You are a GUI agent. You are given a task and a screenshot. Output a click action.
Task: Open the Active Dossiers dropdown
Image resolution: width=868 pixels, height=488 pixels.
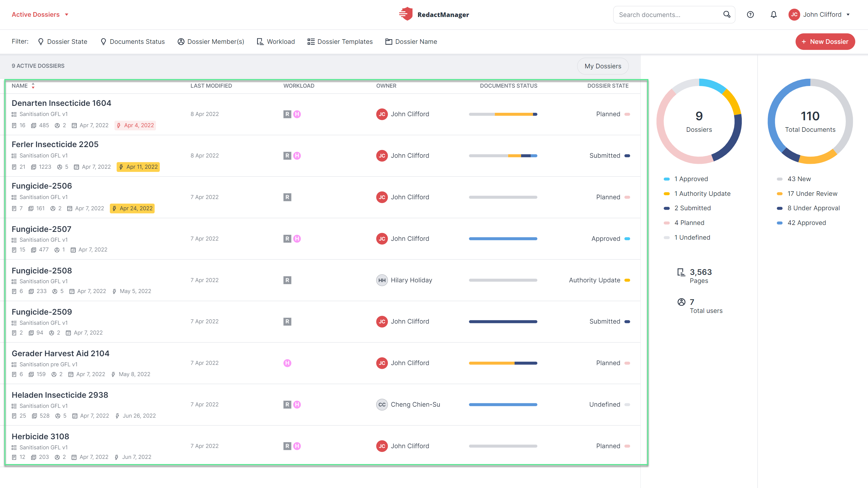[40, 14]
